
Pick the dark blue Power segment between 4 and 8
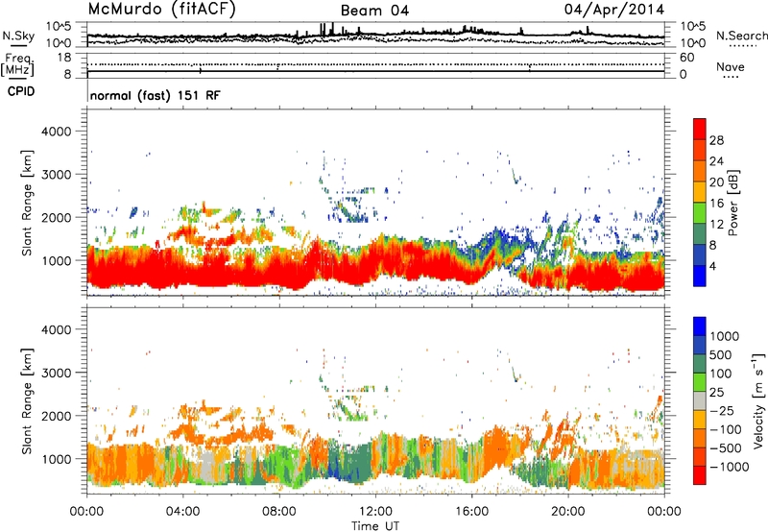[700, 254]
